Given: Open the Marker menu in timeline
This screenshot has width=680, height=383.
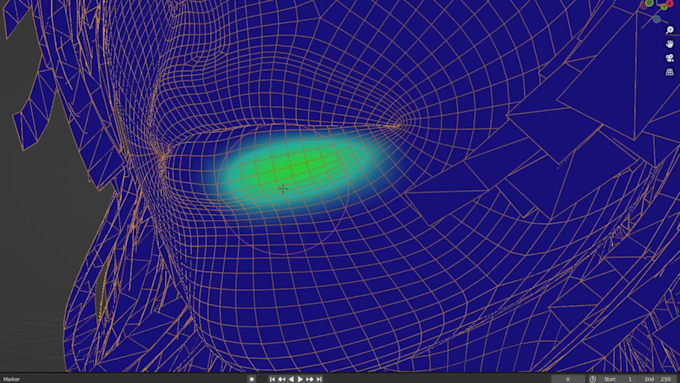Looking at the screenshot, I should [12, 379].
